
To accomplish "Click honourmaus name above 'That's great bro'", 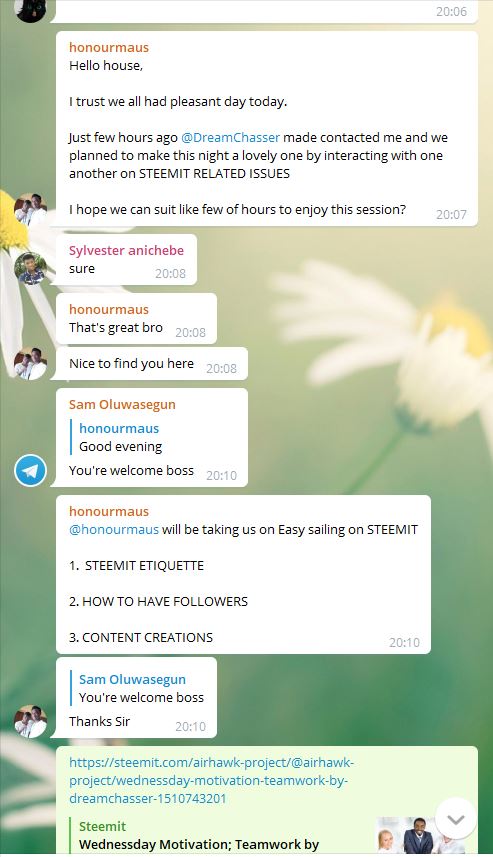I will coord(109,309).
